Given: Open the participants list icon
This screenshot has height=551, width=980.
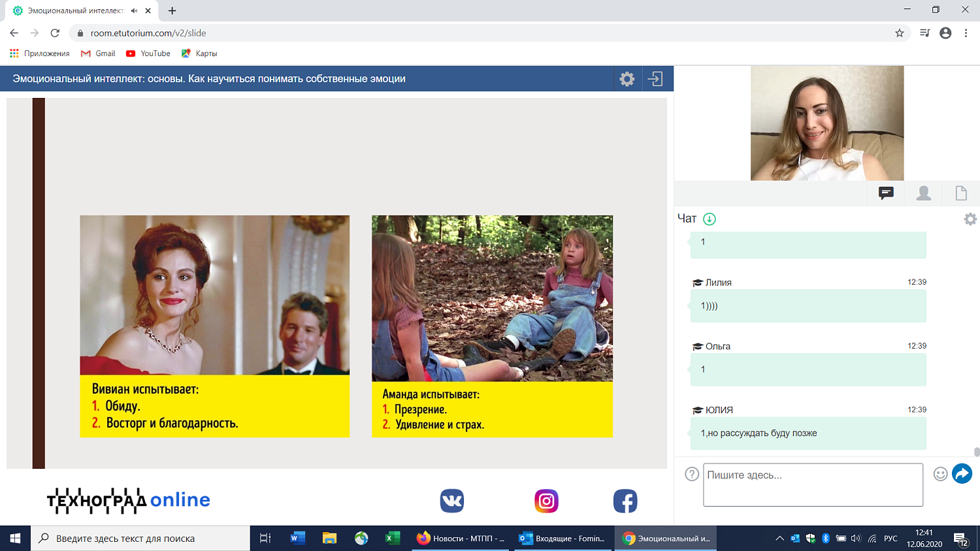Looking at the screenshot, I should pos(924,193).
